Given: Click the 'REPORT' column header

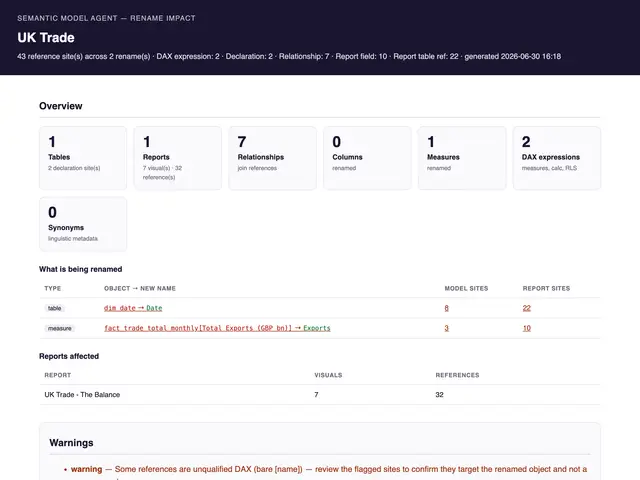Looking at the screenshot, I should 58,376.
